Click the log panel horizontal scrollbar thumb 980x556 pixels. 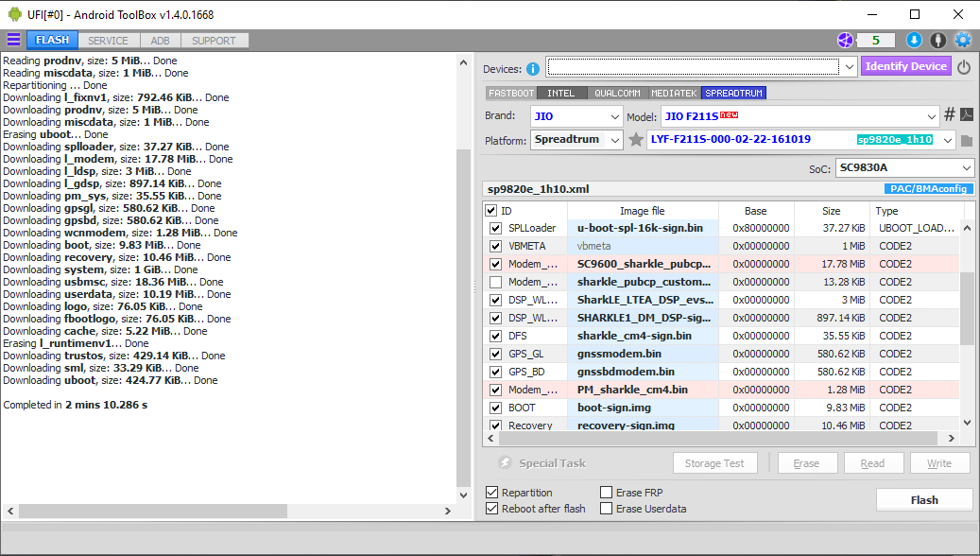click(152, 511)
